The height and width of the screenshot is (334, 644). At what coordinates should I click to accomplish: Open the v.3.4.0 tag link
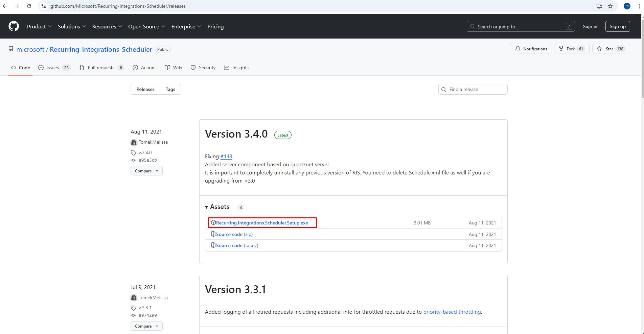[145, 152]
